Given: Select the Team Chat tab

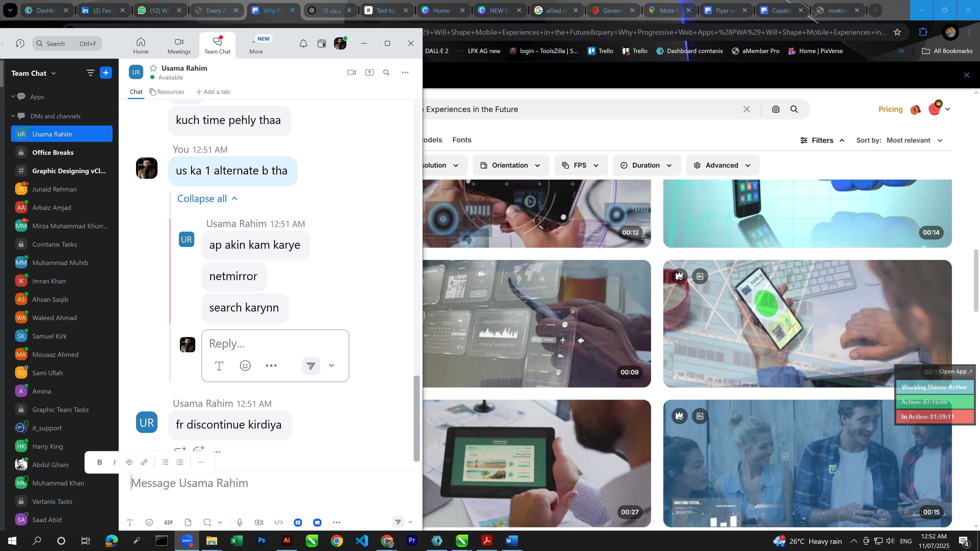Looking at the screenshot, I should click(x=217, y=46).
